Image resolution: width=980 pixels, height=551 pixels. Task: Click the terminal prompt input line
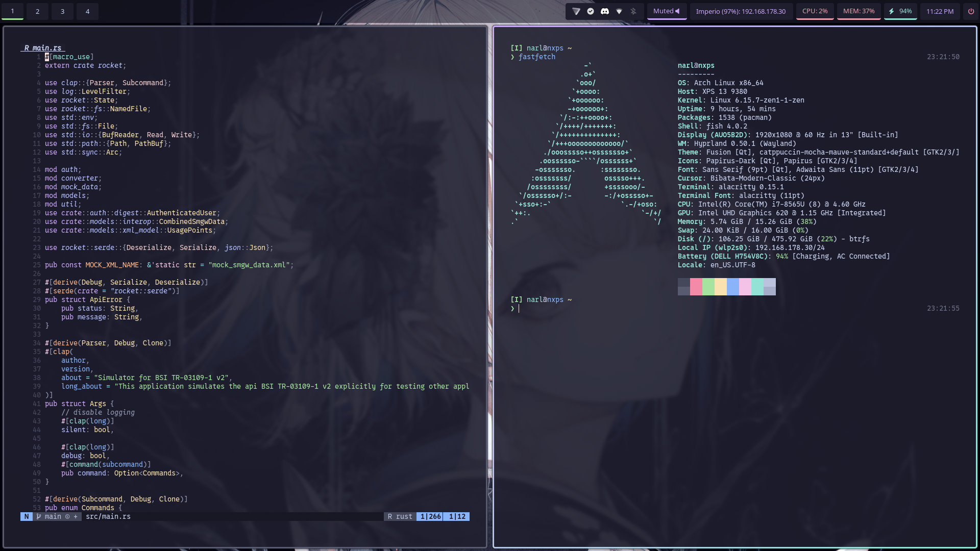click(561, 309)
